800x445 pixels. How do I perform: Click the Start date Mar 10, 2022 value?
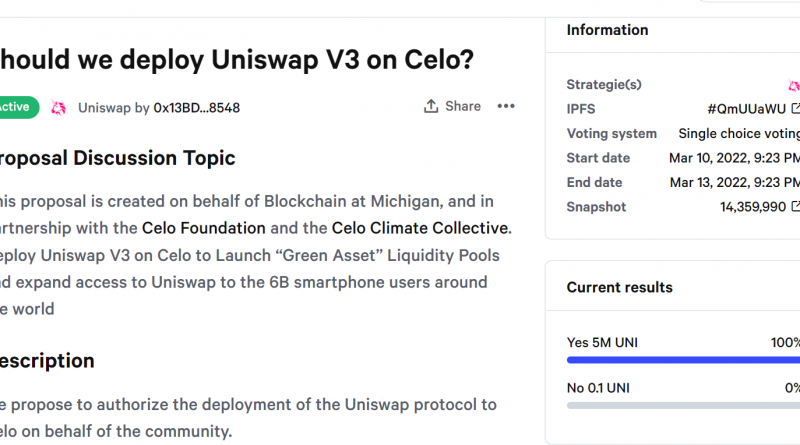pos(733,158)
